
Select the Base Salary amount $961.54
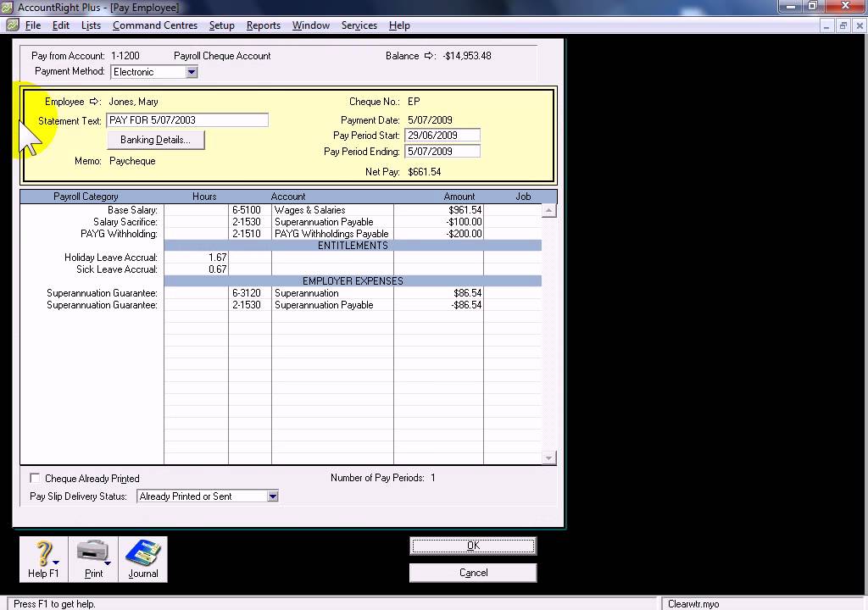(x=465, y=210)
